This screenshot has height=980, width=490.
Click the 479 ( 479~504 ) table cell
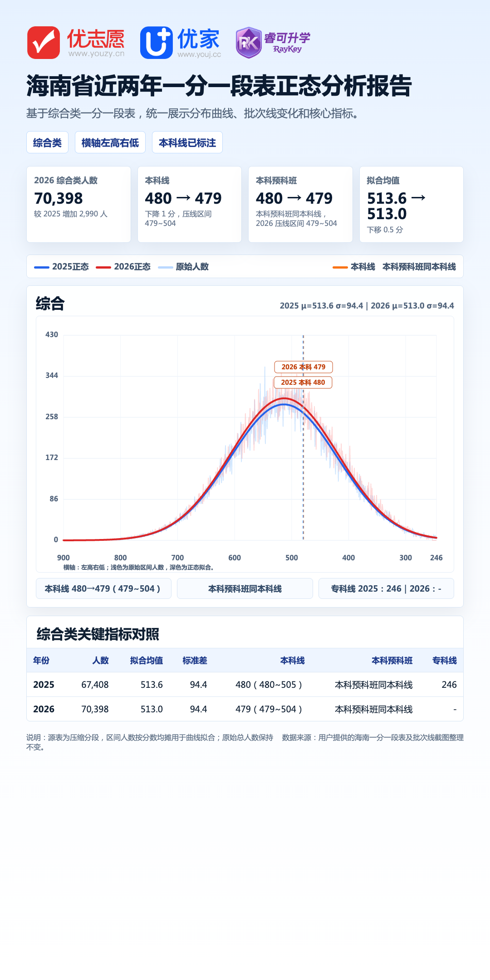pyautogui.click(x=269, y=709)
